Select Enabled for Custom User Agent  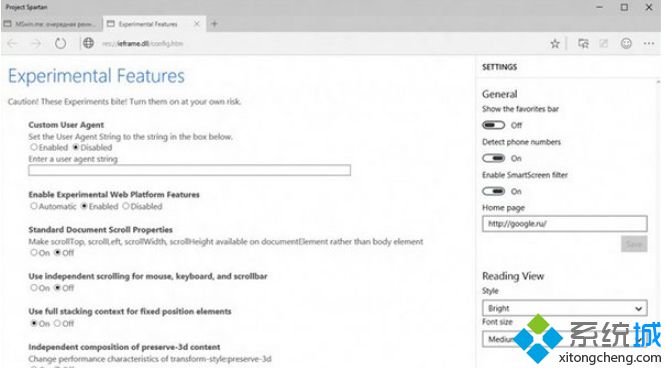tap(34, 147)
